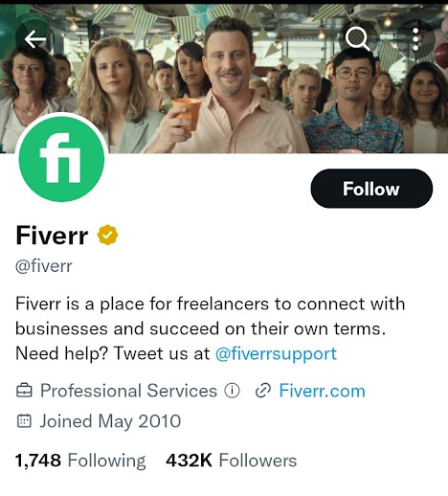Tap the calendar joined icon
Image resolution: width=448 pixels, height=496 pixels.
tap(24, 421)
